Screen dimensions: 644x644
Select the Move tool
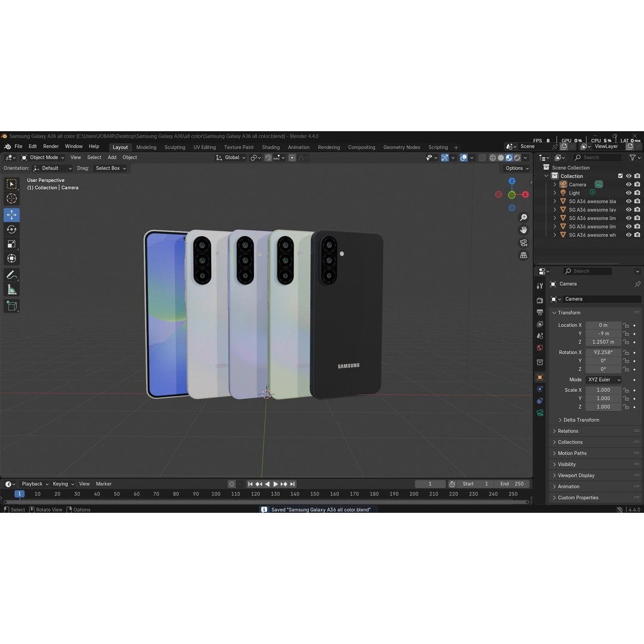click(x=11, y=215)
